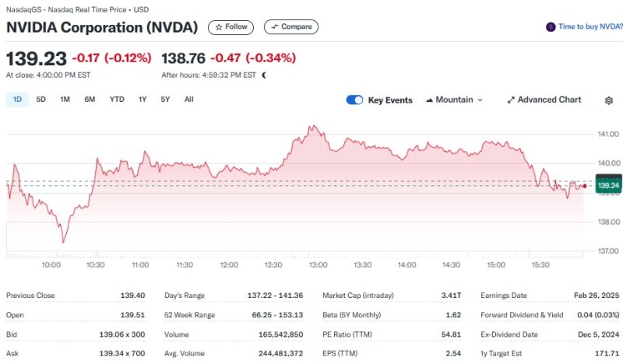Follow NVIDIA stock with star button
Image resolution: width=623 pixels, height=364 pixels.
click(x=231, y=27)
